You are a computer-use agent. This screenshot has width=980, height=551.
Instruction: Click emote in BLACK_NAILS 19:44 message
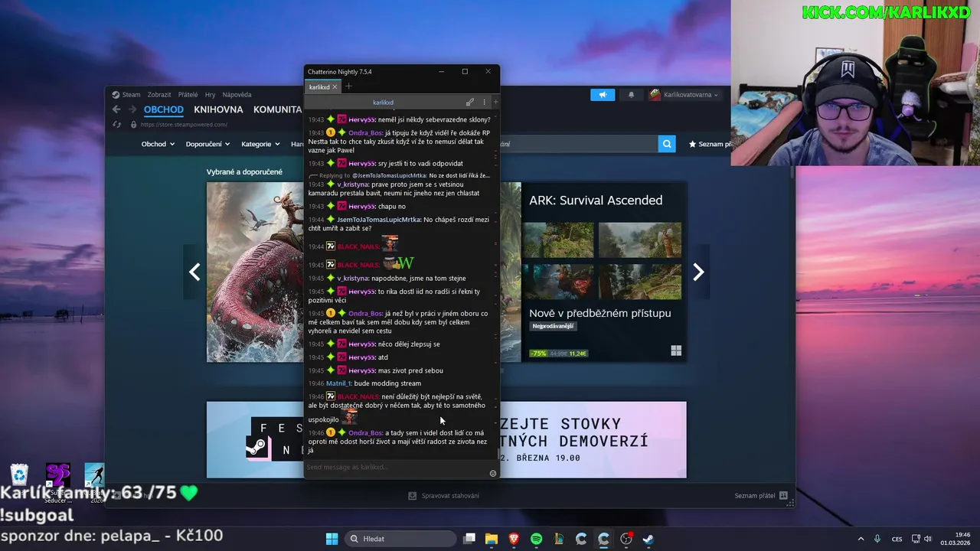390,244
